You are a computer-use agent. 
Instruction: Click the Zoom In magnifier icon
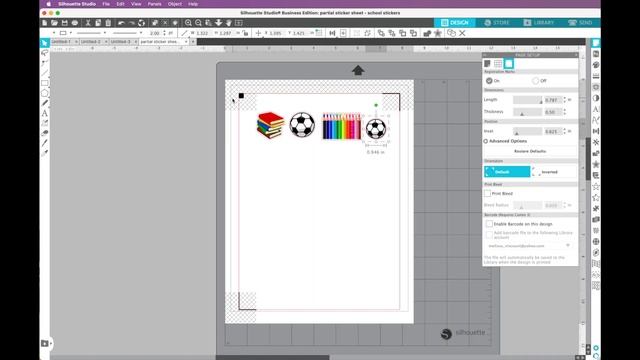(188, 23)
